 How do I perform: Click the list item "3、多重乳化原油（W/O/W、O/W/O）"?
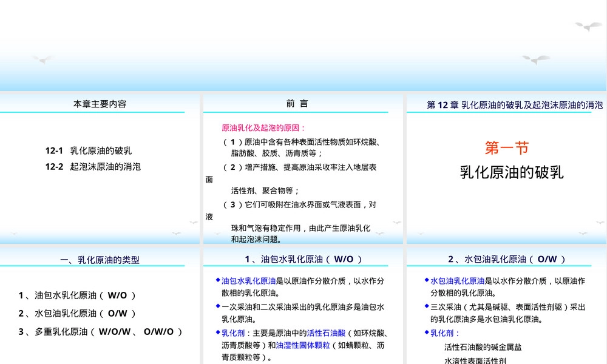(101, 331)
